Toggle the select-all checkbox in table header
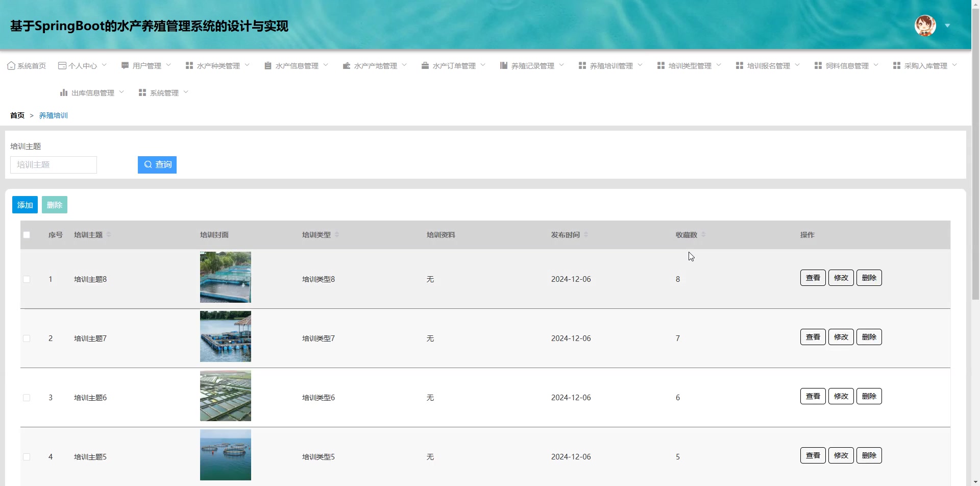This screenshot has height=486, width=980. tap(27, 235)
